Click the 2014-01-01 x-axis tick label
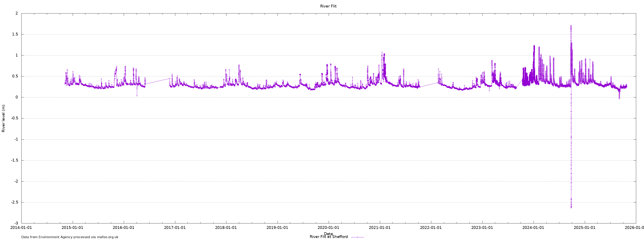 pos(21,228)
